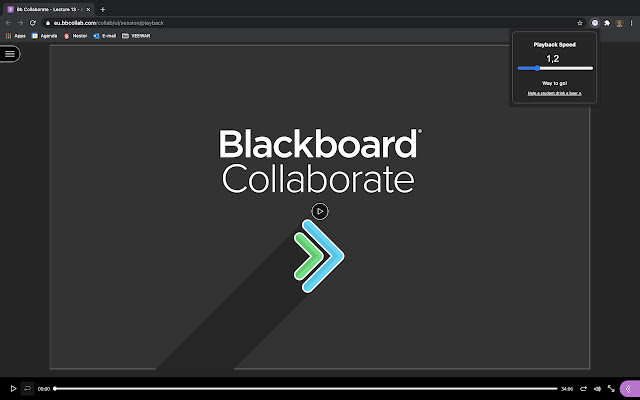Open the Chrome three-dot menu
Screen dimensions: 640x400
click(631, 23)
